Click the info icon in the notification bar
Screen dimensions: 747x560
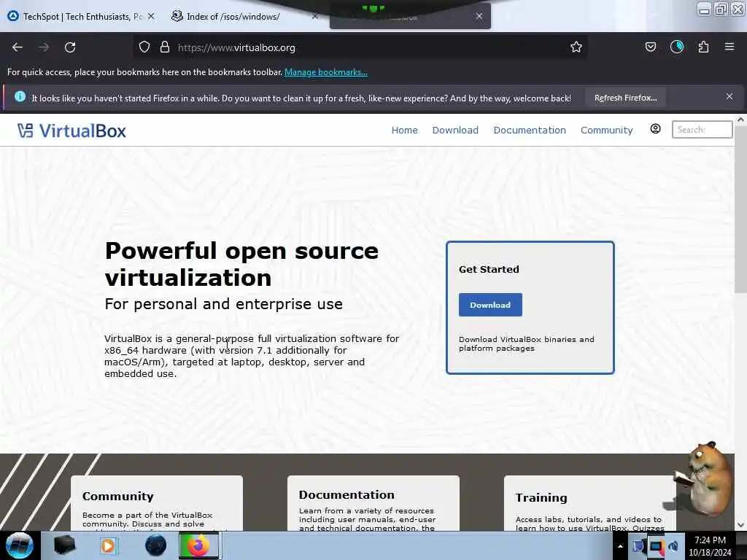(20, 97)
